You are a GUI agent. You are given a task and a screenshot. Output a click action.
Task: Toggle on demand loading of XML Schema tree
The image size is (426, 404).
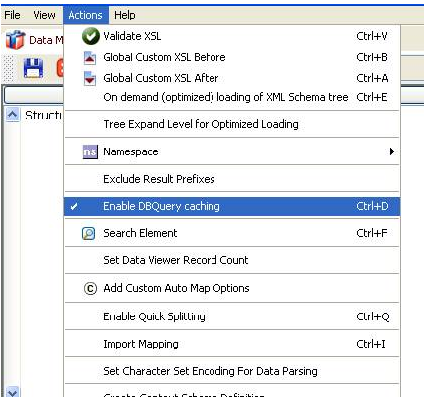[232, 97]
